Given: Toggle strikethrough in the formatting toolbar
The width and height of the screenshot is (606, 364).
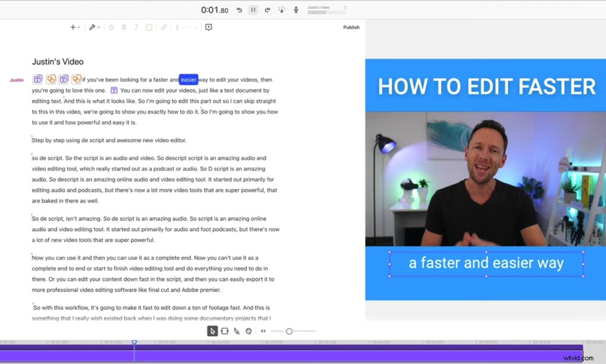Looking at the screenshot, I should click(x=112, y=27).
